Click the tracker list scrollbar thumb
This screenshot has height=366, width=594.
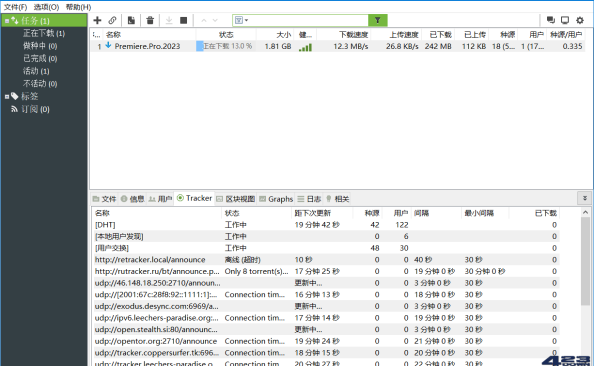click(x=585, y=261)
